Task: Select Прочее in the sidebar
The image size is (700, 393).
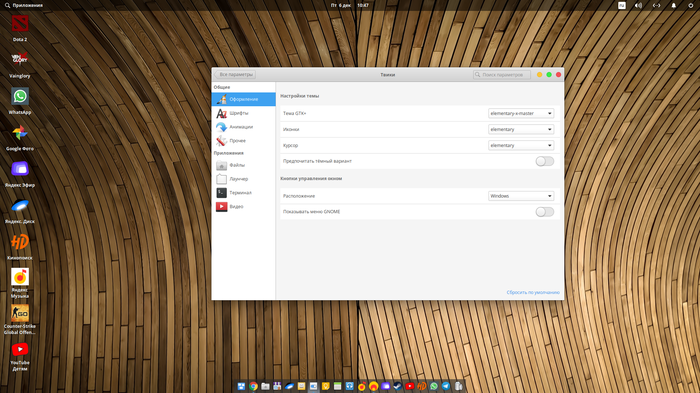Action: (244, 141)
